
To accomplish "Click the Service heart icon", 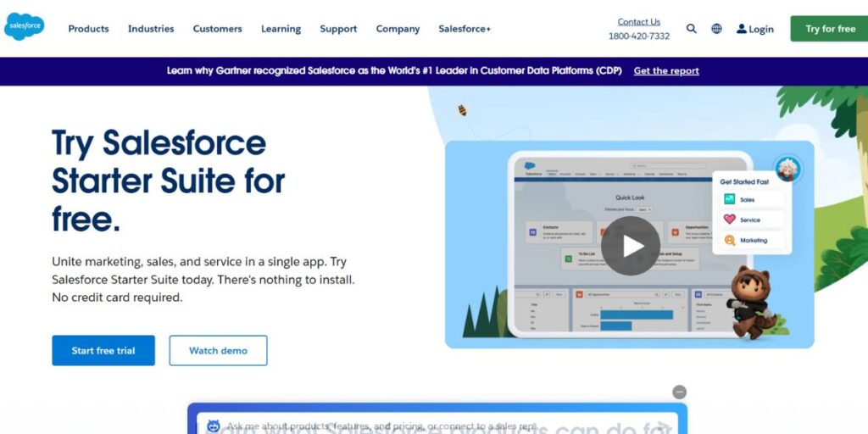I will [x=730, y=220].
